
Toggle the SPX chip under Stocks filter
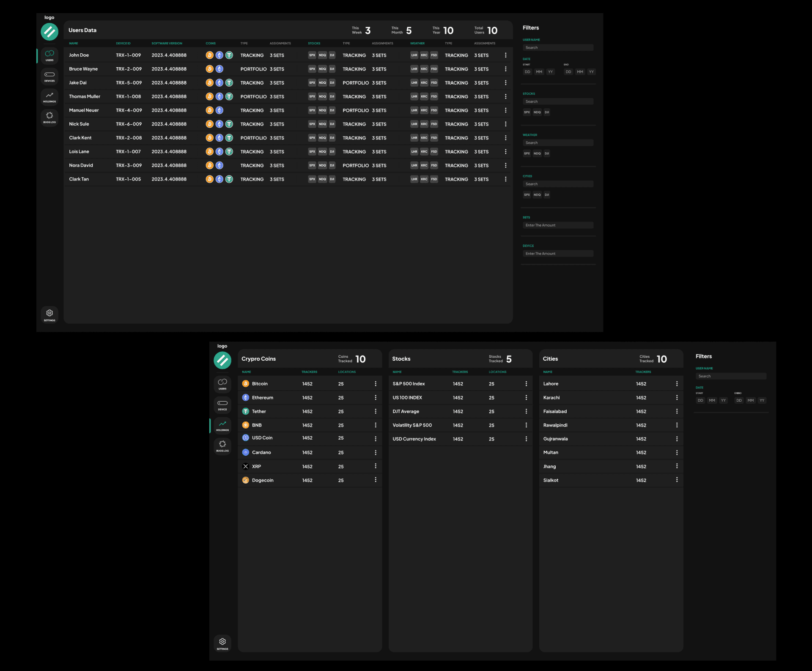527,112
